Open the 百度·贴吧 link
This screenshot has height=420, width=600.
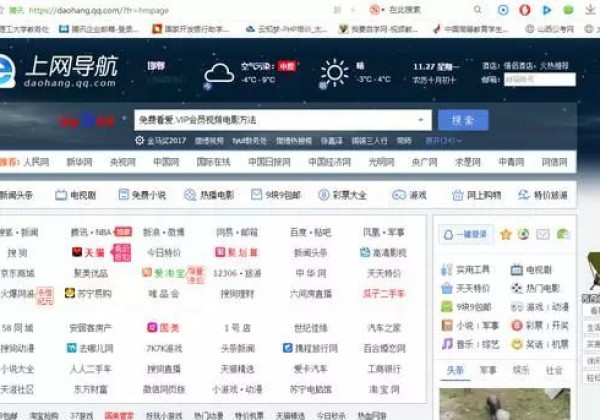(310, 232)
